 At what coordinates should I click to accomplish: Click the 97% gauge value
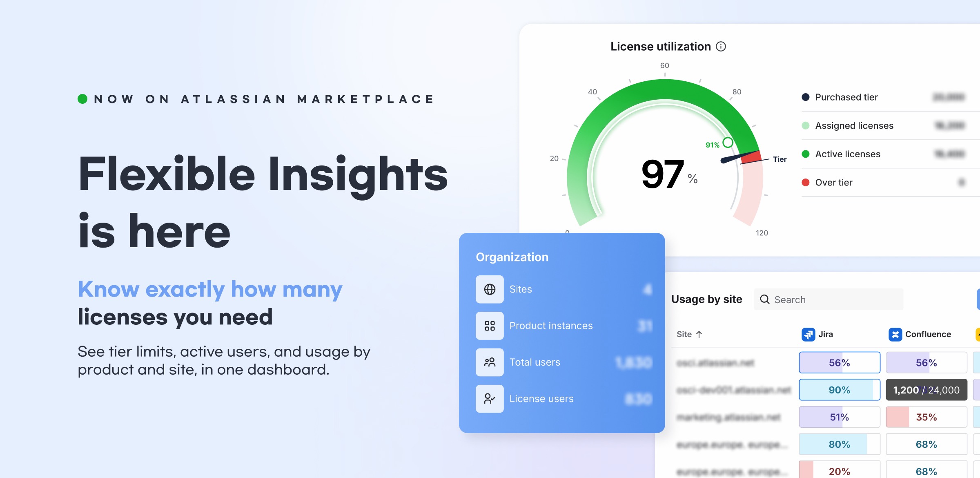[x=669, y=174]
